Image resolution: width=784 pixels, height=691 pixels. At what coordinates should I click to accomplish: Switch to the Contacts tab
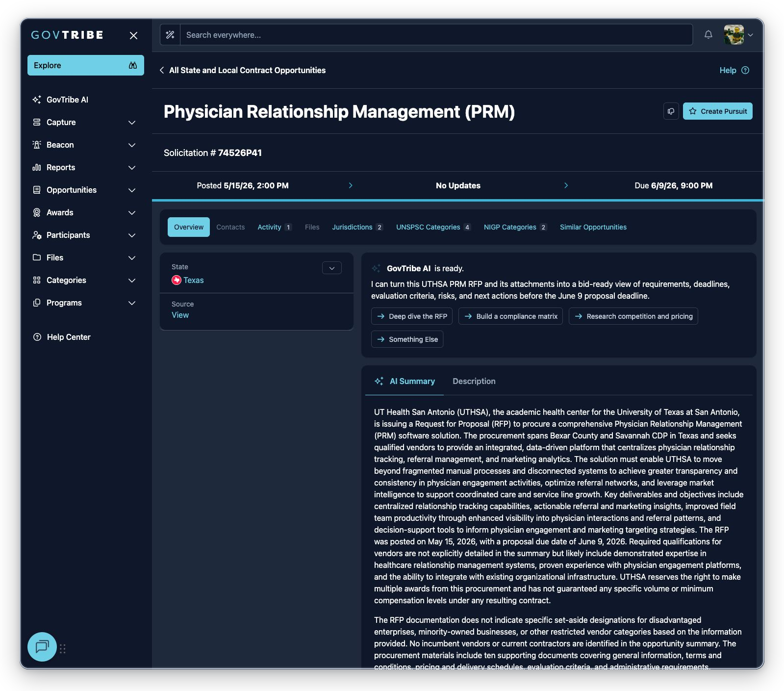point(230,227)
